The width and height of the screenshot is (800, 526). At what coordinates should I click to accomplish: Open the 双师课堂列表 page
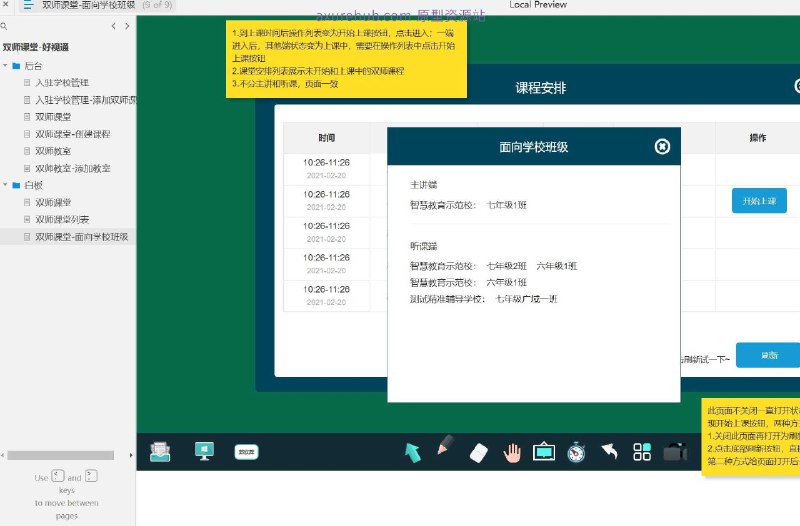[x=62, y=219]
